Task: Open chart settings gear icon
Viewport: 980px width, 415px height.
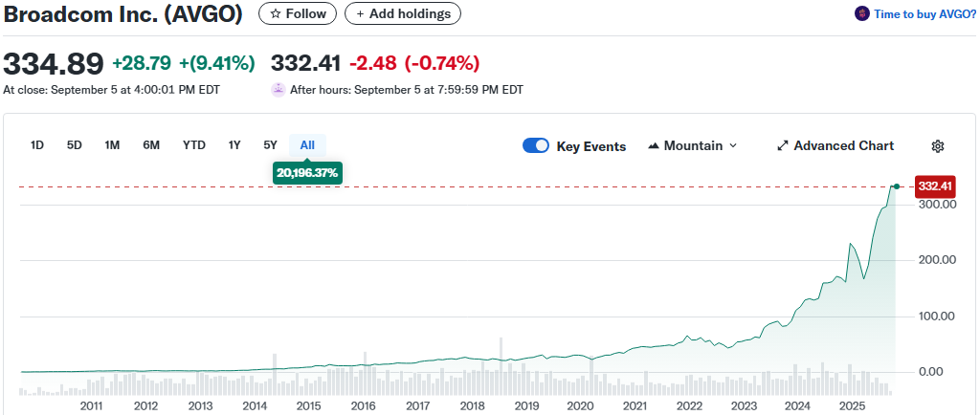Action: click(938, 146)
